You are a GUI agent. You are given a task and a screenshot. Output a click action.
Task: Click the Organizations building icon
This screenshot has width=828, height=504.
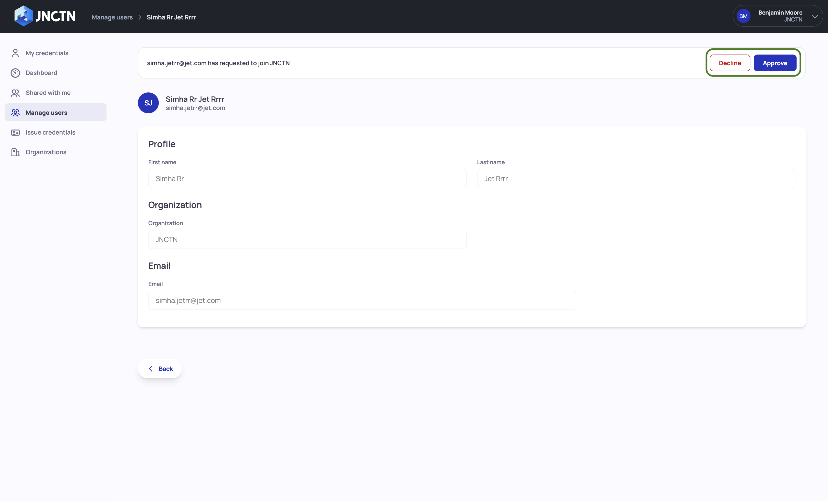(x=15, y=152)
